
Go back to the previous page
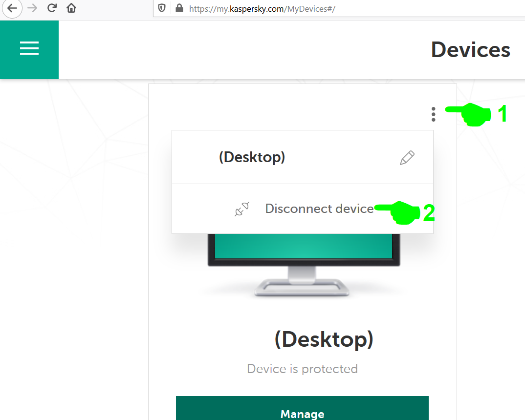tap(12, 8)
